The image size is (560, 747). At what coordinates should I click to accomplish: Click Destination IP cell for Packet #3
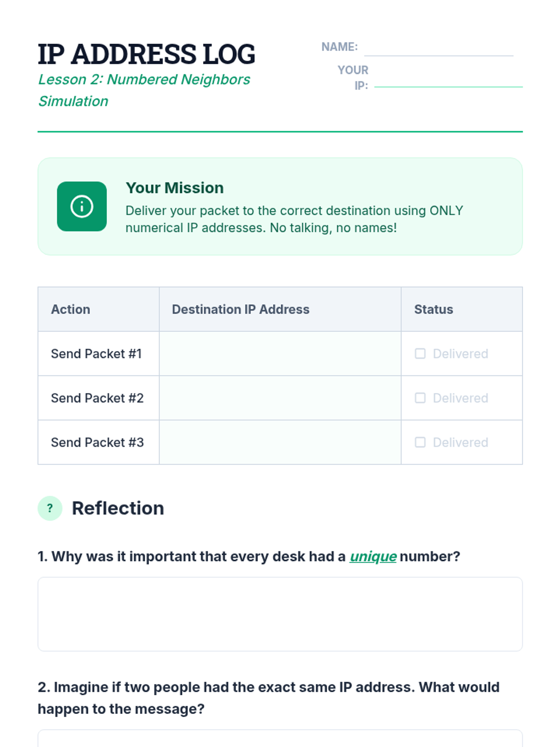pos(280,442)
